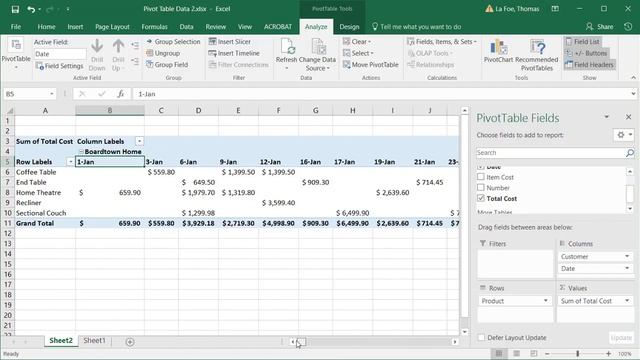Enable Defer Layout Update checkbox
Image resolution: width=640 pixels, height=360 pixels.
point(481,338)
